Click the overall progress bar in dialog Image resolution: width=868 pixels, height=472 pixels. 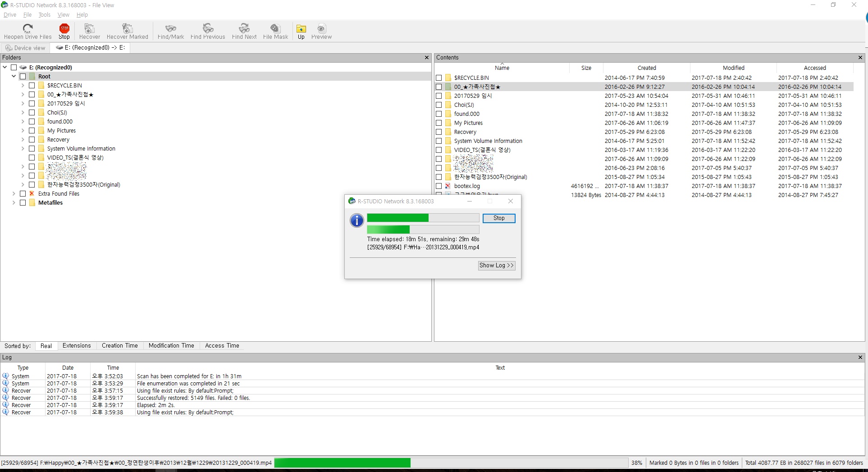click(423, 218)
